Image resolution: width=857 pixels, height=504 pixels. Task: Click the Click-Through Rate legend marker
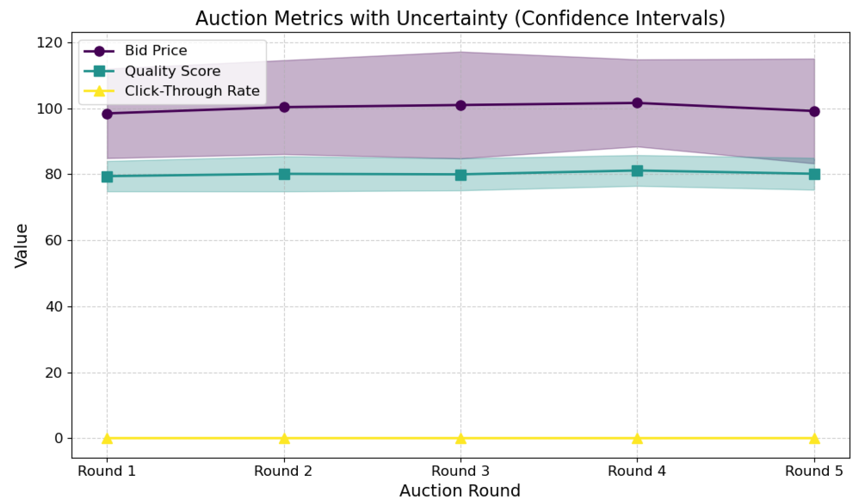pyautogui.click(x=99, y=91)
